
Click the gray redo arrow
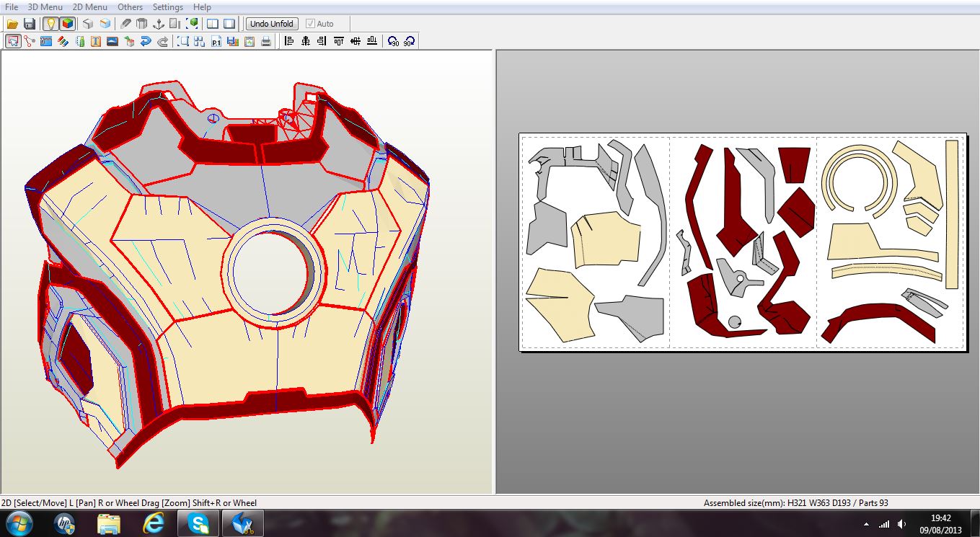(x=162, y=41)
